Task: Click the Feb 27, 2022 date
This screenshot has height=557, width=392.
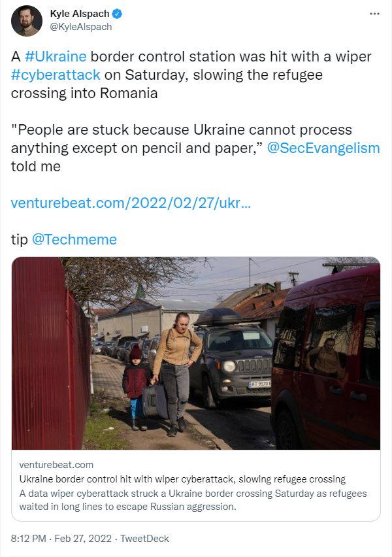Action: tap(83, 539)
